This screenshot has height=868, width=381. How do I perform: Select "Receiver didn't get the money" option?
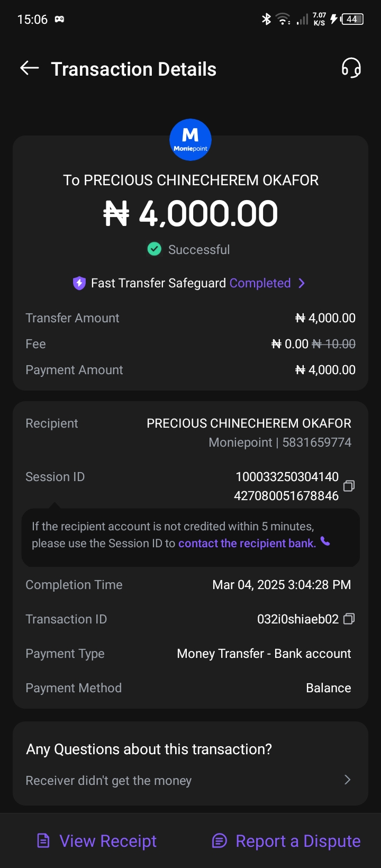[x=109, y=781]
